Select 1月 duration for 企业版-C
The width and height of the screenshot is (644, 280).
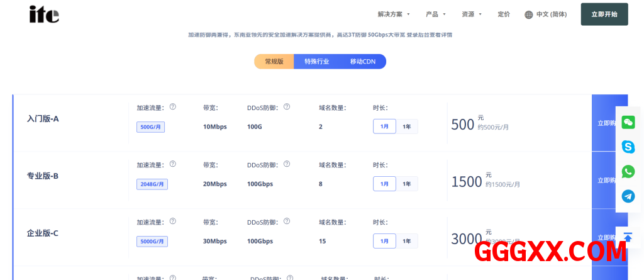pyautogui.click(x=384, y=241)
